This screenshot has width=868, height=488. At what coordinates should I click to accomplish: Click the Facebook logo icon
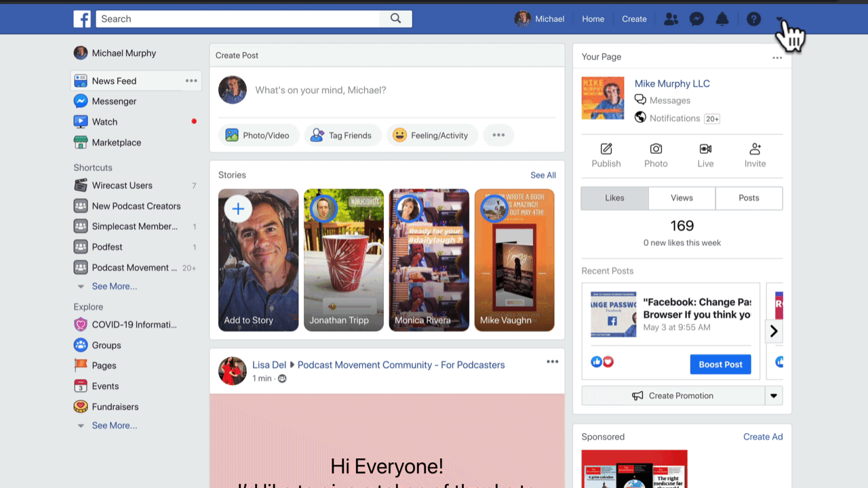pyautogui.click(x=82, y=19)
